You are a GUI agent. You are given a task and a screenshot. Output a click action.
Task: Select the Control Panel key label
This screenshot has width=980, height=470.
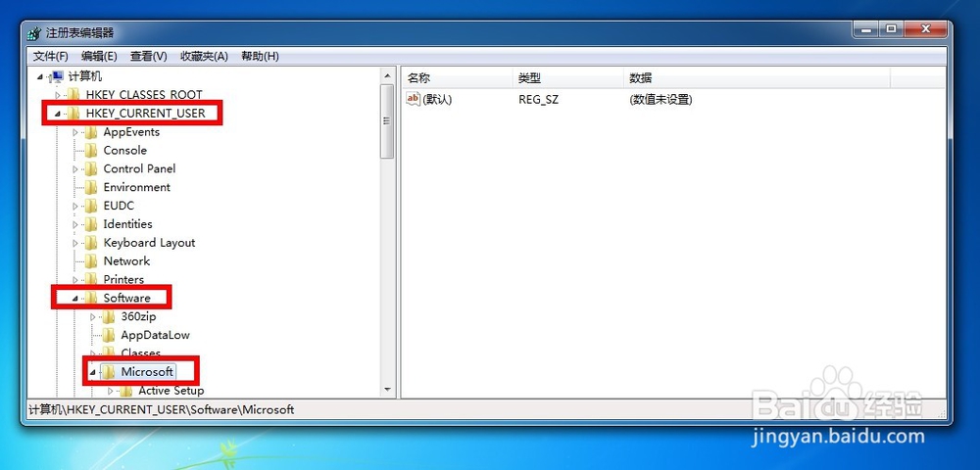pos(139,169)
